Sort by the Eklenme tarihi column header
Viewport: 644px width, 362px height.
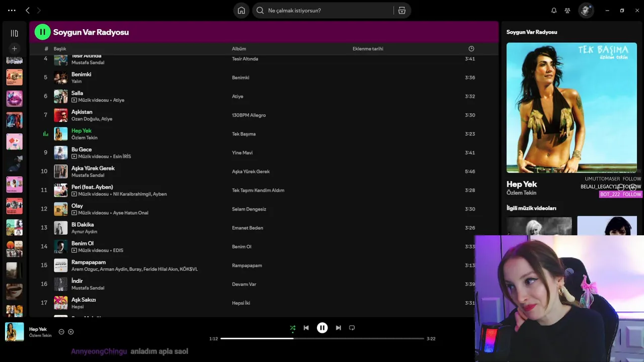pyautogui.click(x=368, y=49)
